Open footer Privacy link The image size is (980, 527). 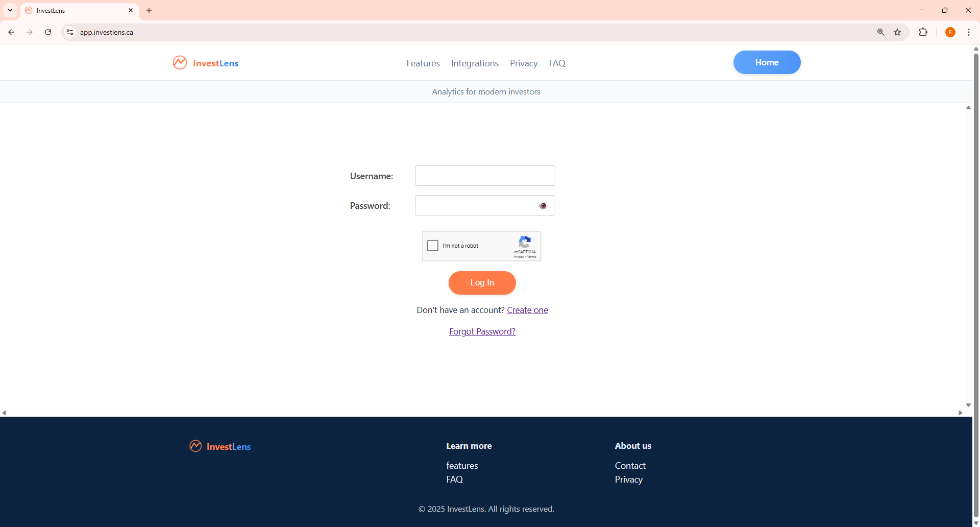coord(628,480)
